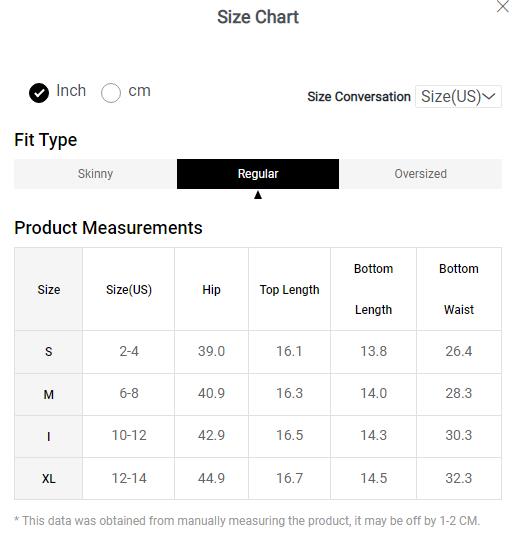Close the Size Chart dialog

(x=503, y=7)
